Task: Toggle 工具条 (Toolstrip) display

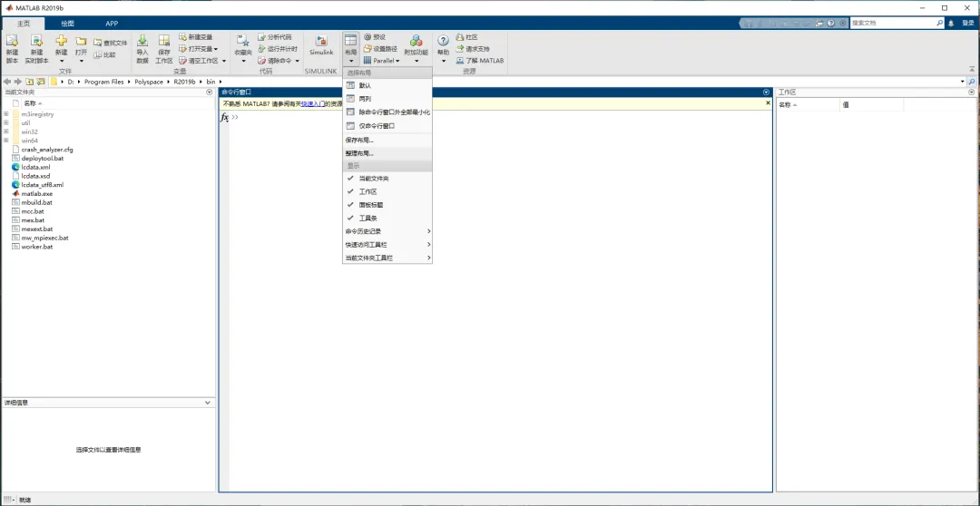Action: pyautogui.click(x=387, y=218)
